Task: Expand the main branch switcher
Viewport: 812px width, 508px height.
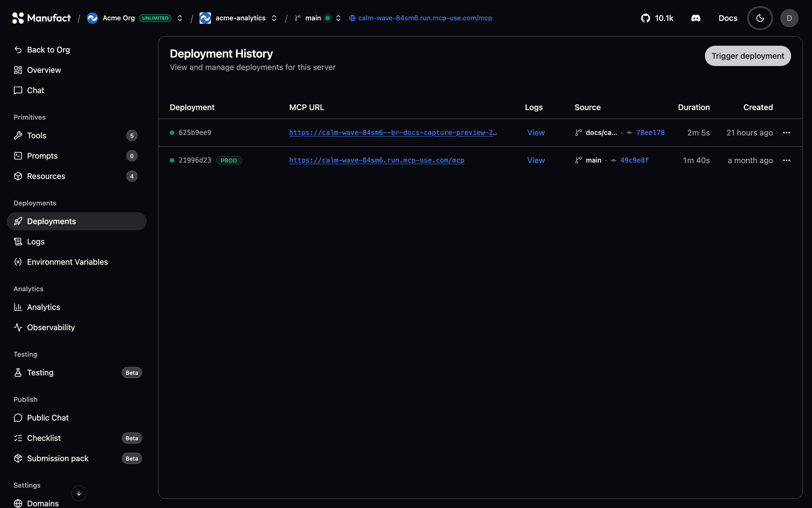Action: [338, 18]
